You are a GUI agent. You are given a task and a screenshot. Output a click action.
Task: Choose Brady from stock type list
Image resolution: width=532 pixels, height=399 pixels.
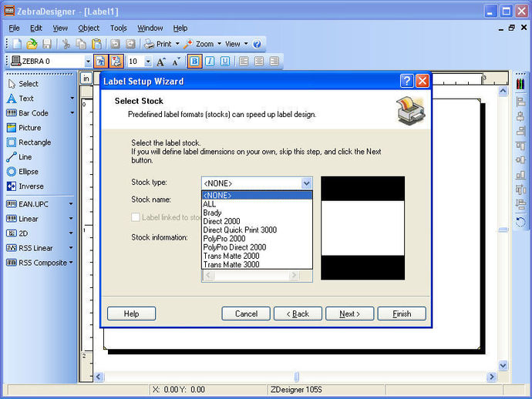point(257,213)
